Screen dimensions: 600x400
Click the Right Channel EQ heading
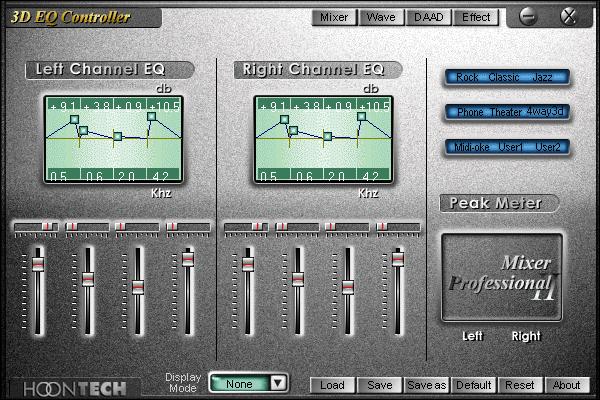tap(318, 70)
